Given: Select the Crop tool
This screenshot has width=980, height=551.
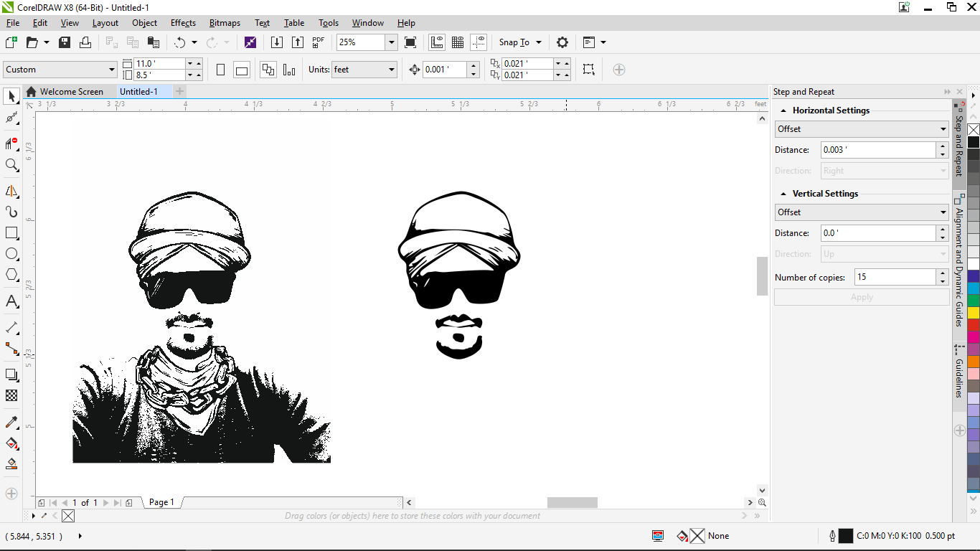Looking at the screenshot, I should [x=11, y=143].
